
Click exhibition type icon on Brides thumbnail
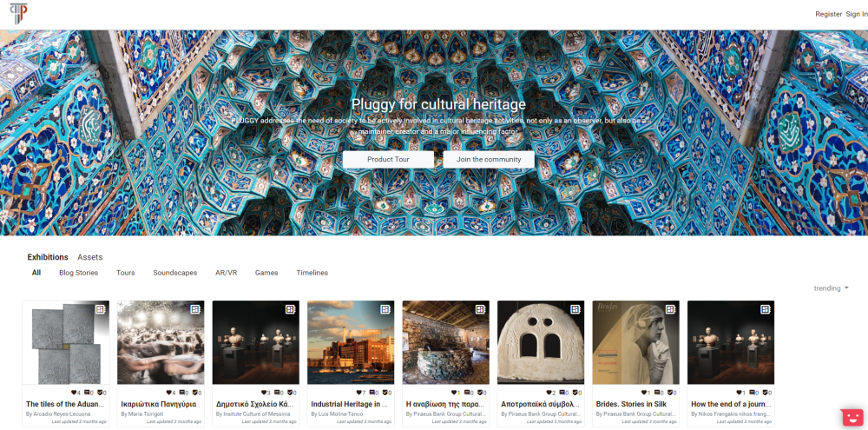point(671,309)
